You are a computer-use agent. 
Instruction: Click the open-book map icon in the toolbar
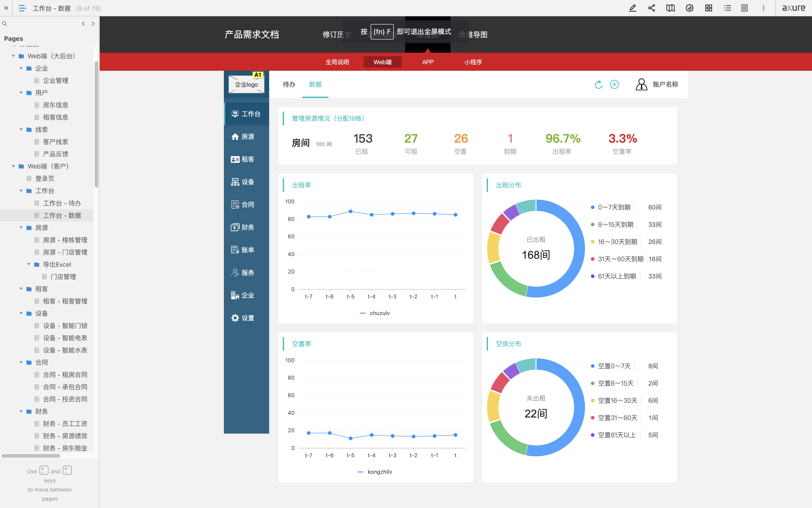point(670,8)
